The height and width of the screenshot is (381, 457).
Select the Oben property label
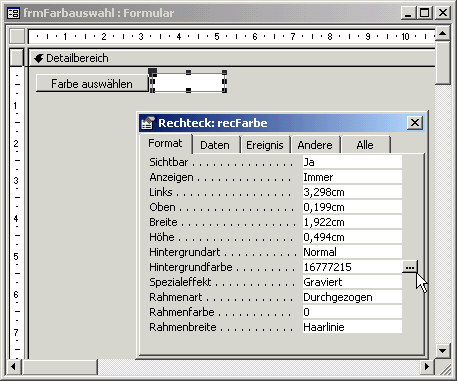pyautogui.click(x=162, y=207)
